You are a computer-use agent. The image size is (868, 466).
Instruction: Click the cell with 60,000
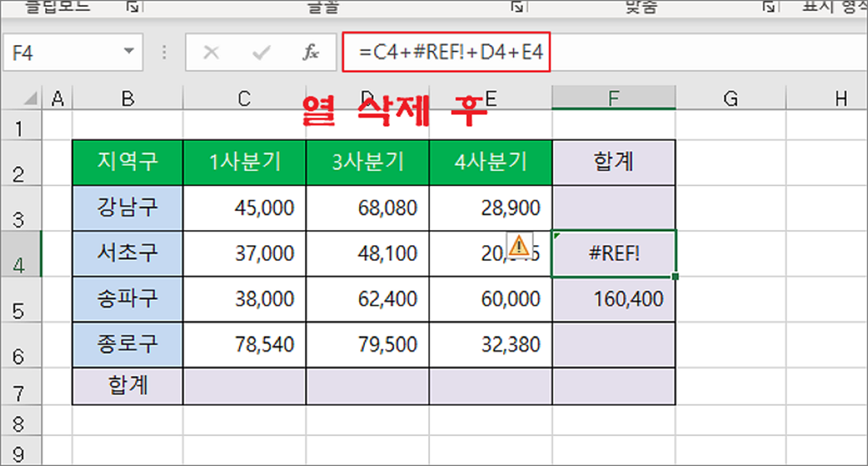[x=491, y=299]
